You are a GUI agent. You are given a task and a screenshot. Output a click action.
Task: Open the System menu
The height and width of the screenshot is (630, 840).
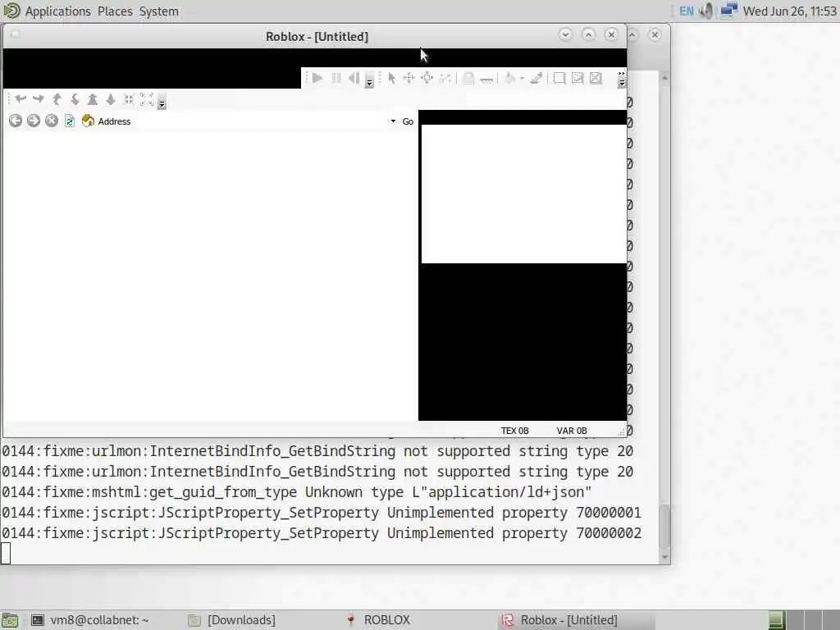(159, 11)
